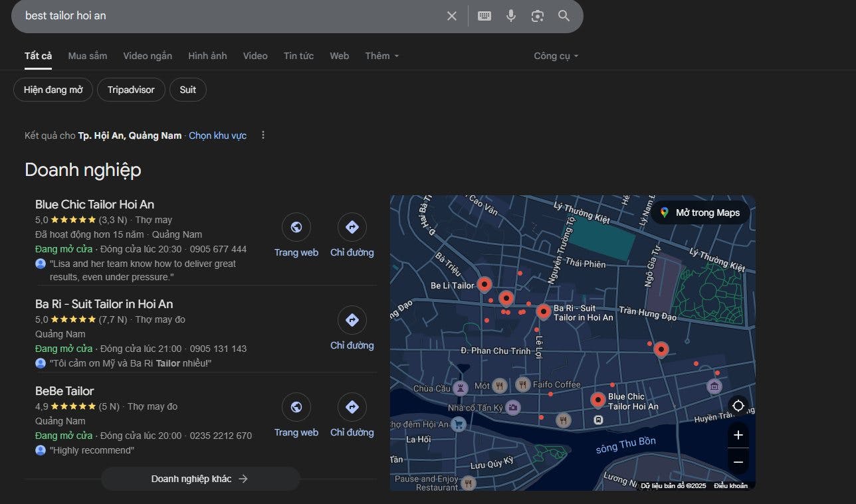Click the "Highly recommend" review text
The image size is (856, 504).
pyautogui.click(x=92, y=450)
